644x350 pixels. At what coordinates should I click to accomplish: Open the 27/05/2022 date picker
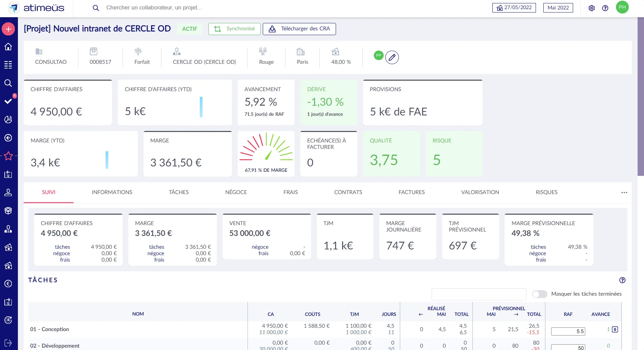pos(514,8)
